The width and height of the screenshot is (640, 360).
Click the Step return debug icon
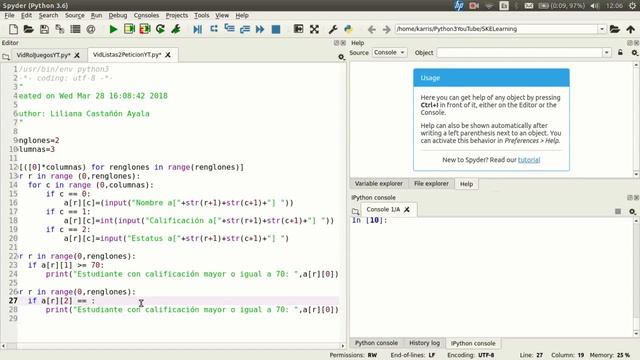click(x=244, y=29)
